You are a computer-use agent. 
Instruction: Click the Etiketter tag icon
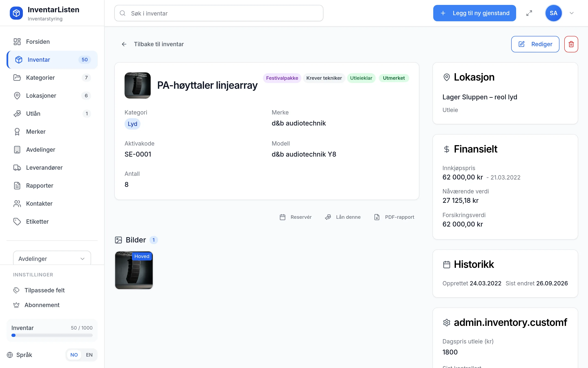pos(17,222)
